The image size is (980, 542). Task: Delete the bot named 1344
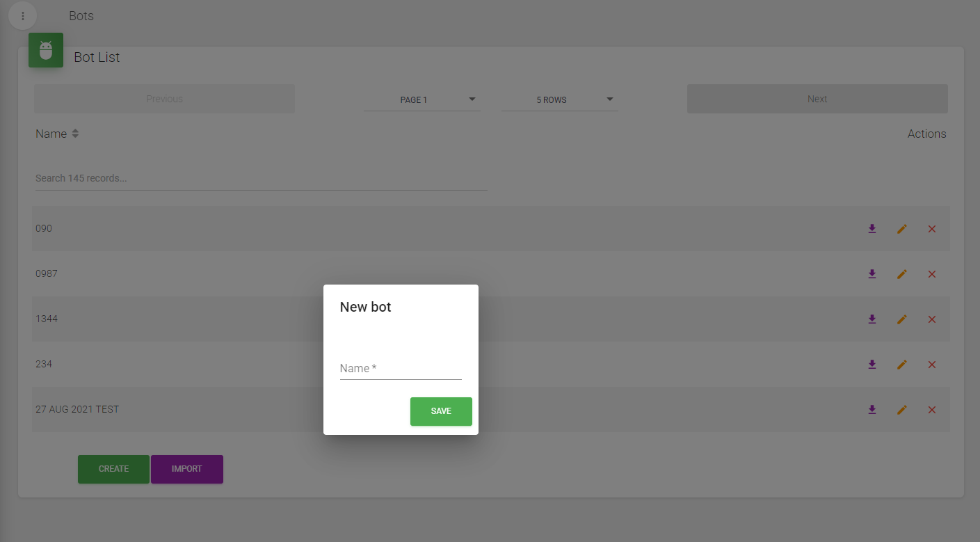932,319
